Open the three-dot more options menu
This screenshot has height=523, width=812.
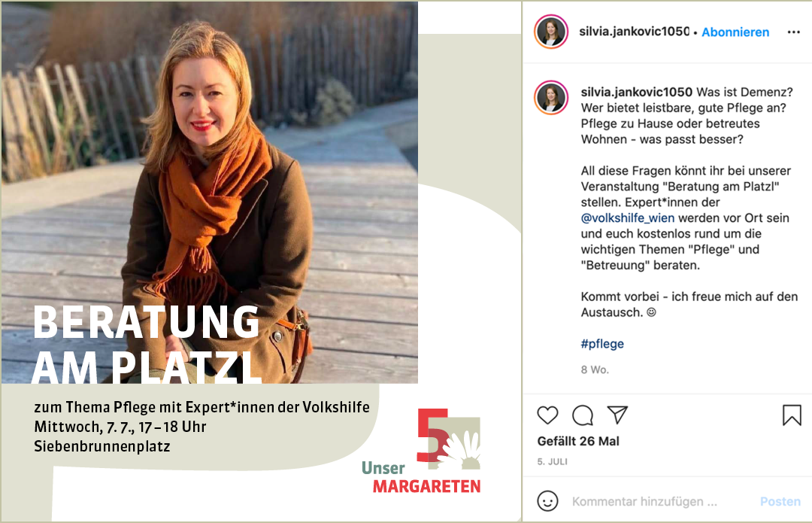[793, 32]
